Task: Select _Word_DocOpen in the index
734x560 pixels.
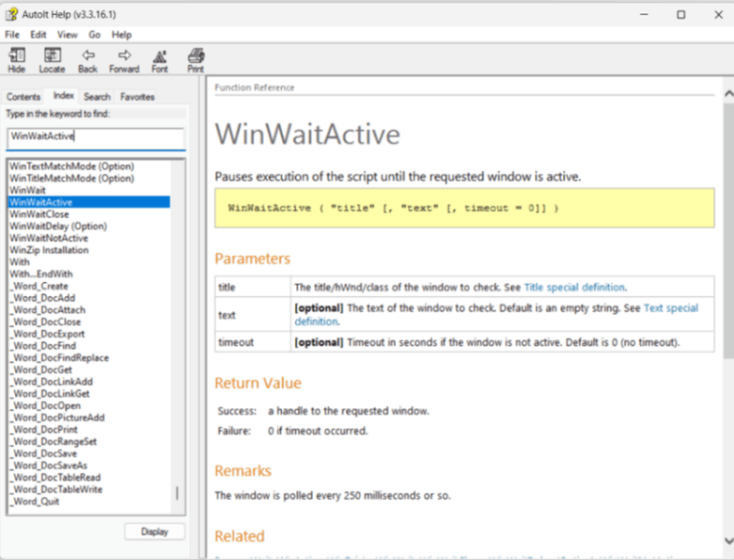Action: click(46, 405)
